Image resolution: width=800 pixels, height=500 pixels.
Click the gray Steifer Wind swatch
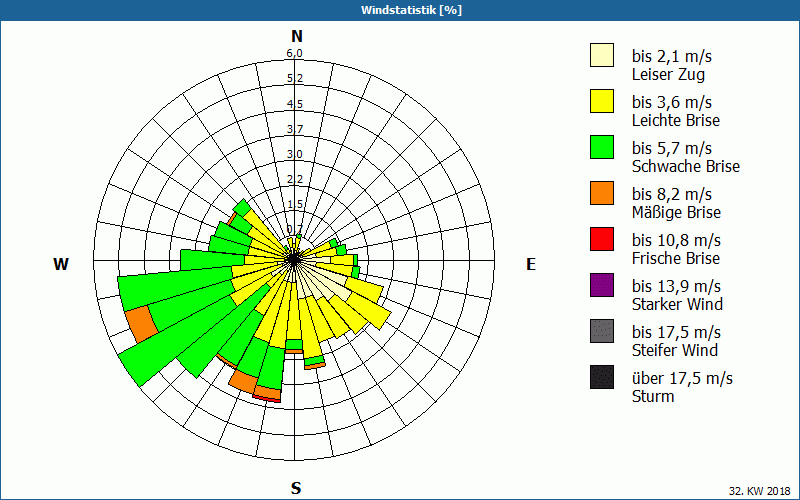(x=602, y=331)
